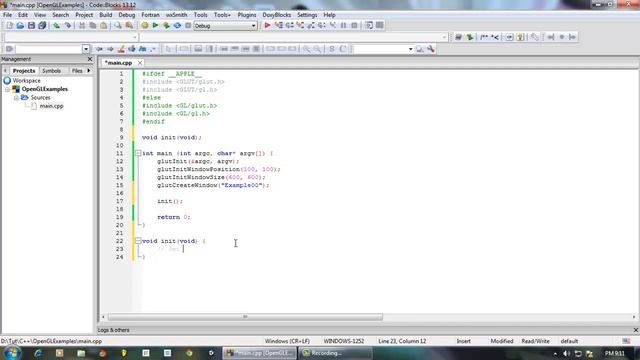Rebuild the project with blue arrows icon
This screenshot has width=640, height=360.
(177, 25)
